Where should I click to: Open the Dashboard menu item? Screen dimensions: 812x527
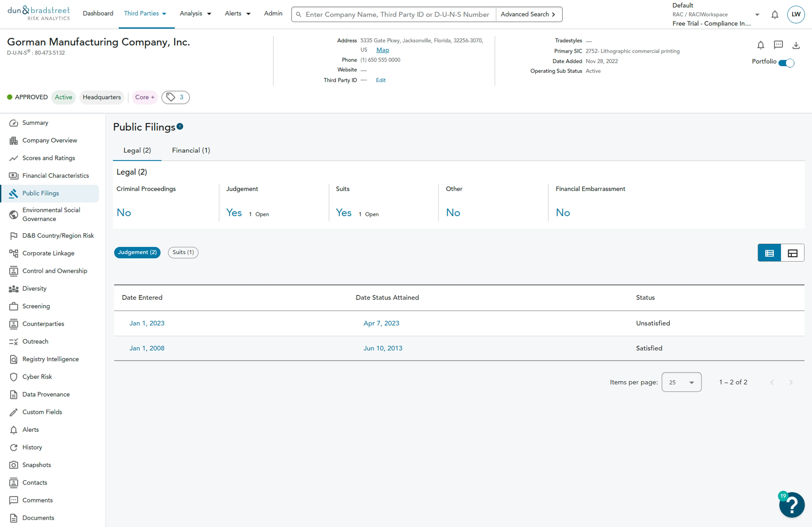tap(98, 13)
